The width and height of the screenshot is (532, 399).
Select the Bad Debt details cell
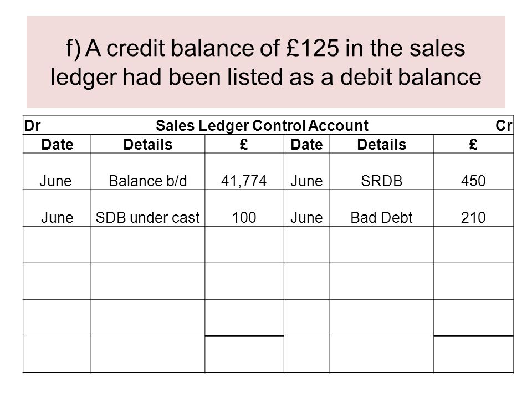(382, 208)
